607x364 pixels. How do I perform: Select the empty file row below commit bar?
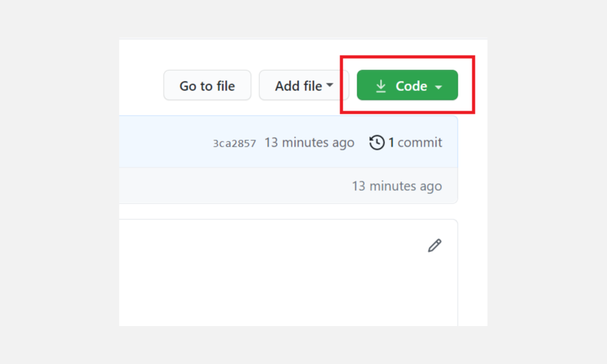[221, 186]
